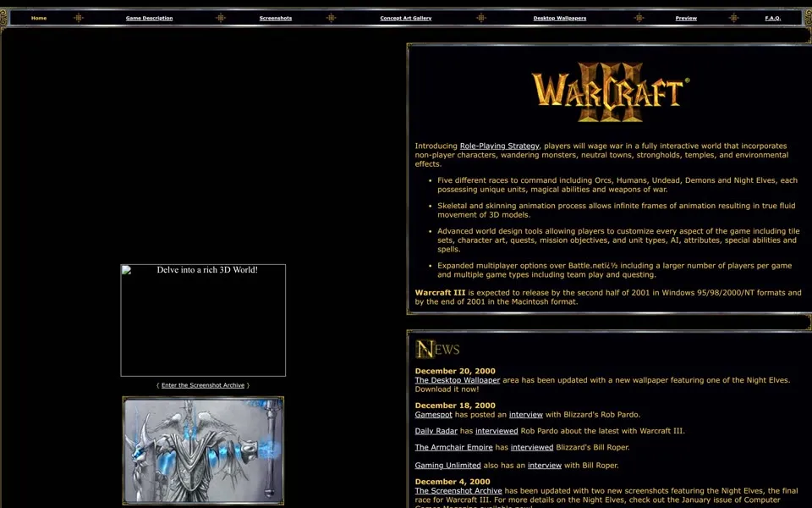Screen dimensions: 812x508
Task: Select Desktop Wallpapers in the nav bar
Action: [560, 18]
